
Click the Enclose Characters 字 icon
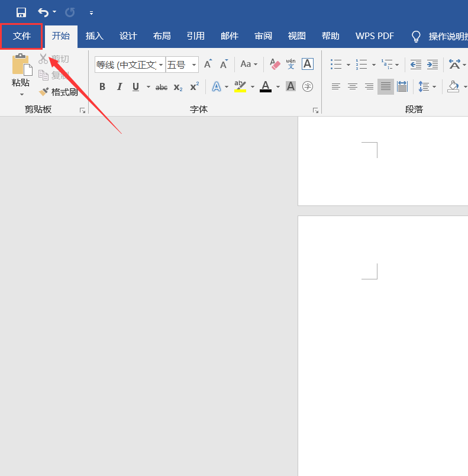pyautogui.click(x=308, y=86)
